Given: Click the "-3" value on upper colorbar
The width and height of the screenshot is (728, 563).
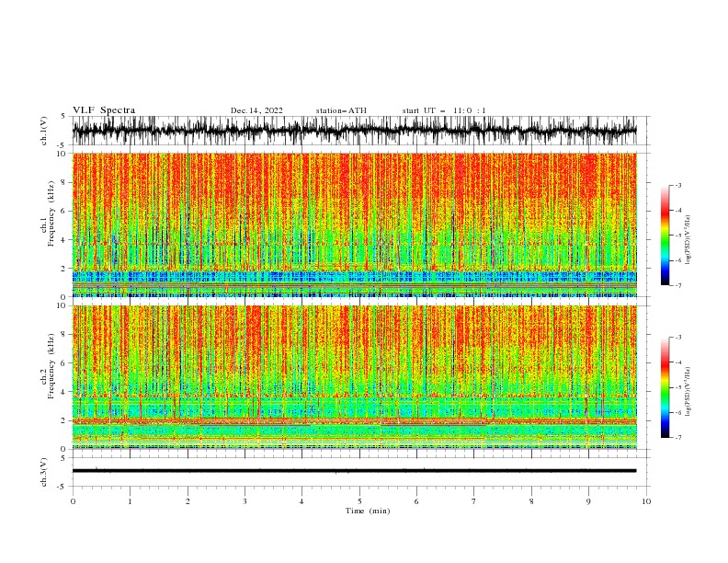Looking at the screenshot, I should click(678, 185).
